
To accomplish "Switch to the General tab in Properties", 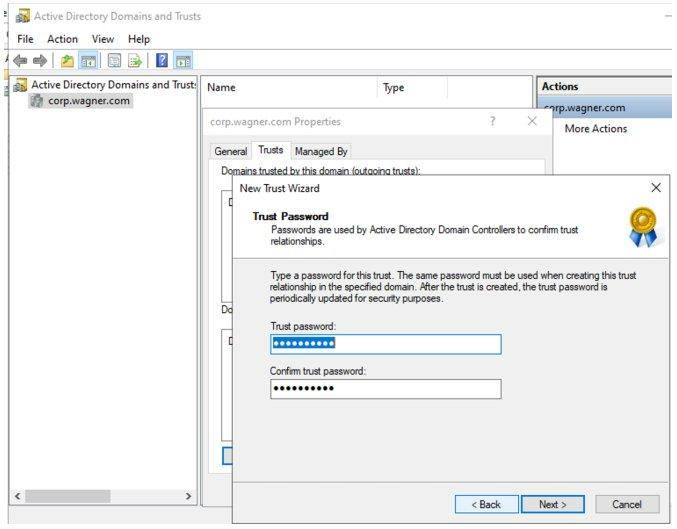I will click(231, 151).
